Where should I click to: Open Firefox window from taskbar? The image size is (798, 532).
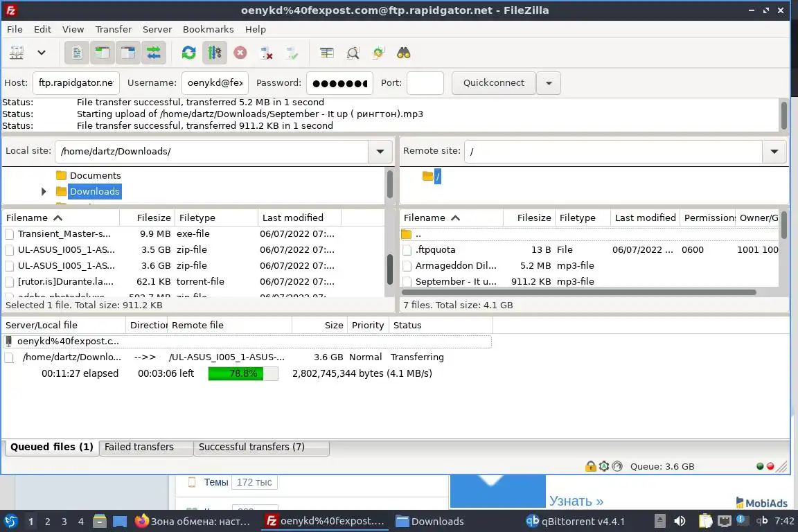(193, 522)
